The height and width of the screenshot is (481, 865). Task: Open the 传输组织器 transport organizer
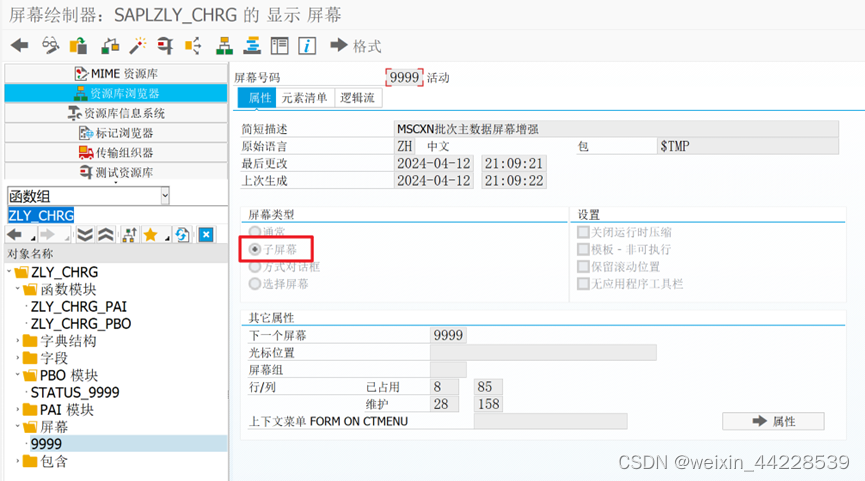click(116, 152)
